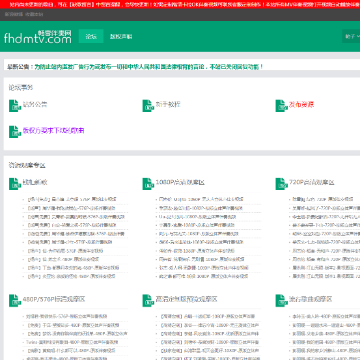Open first thread listed under 1080P section
Viewport: 360px width, 360px height.
[201, 199]
